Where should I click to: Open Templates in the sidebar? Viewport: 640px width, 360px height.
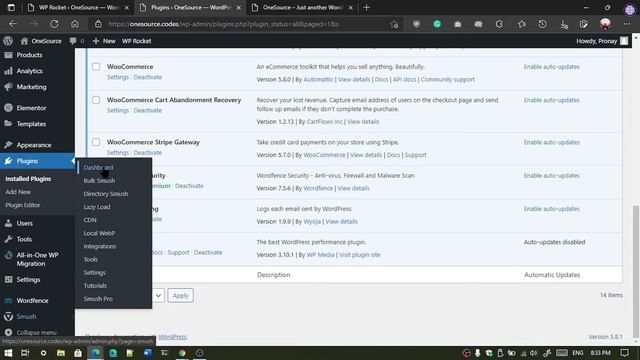tap(31, 124)
